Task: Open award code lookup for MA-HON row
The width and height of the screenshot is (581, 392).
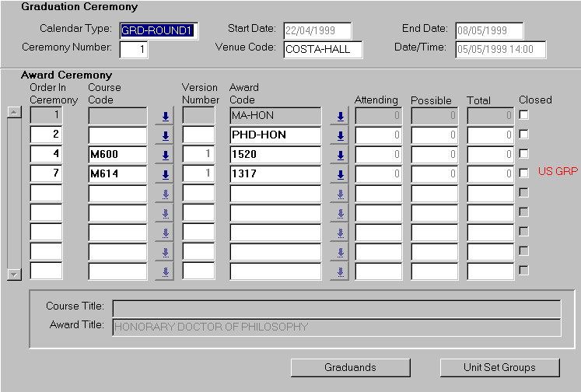Action: click(339, 116)
